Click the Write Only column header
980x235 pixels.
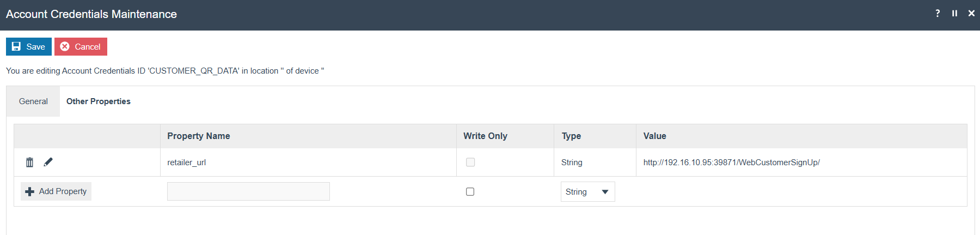[485, 136]
